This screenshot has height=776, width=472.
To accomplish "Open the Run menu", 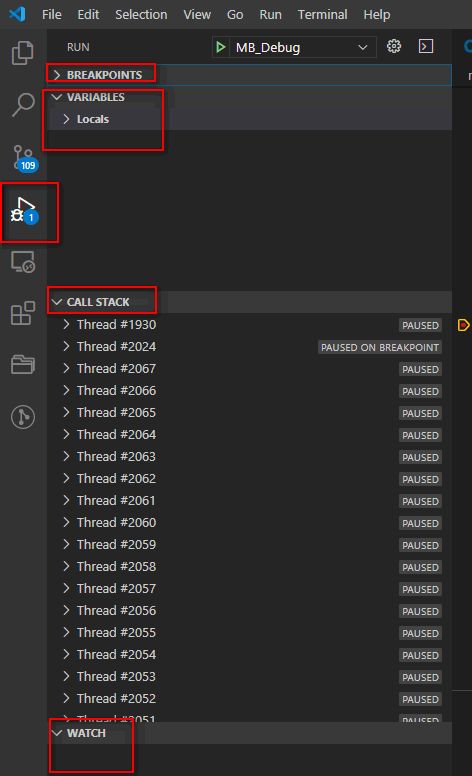I will click(270, 14).
